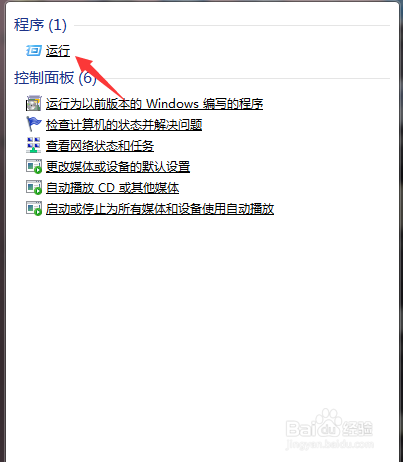403x462 pixels.
Task: Click the network icon beside 查看网络状态和任务
Action: tap(34, 145)
